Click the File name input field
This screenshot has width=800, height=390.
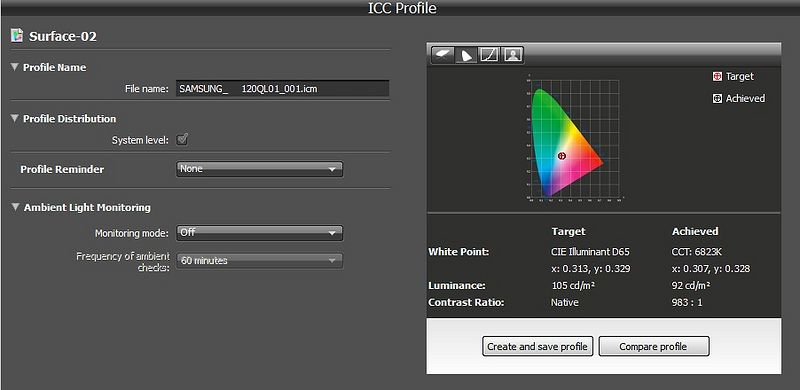[283, 88]
